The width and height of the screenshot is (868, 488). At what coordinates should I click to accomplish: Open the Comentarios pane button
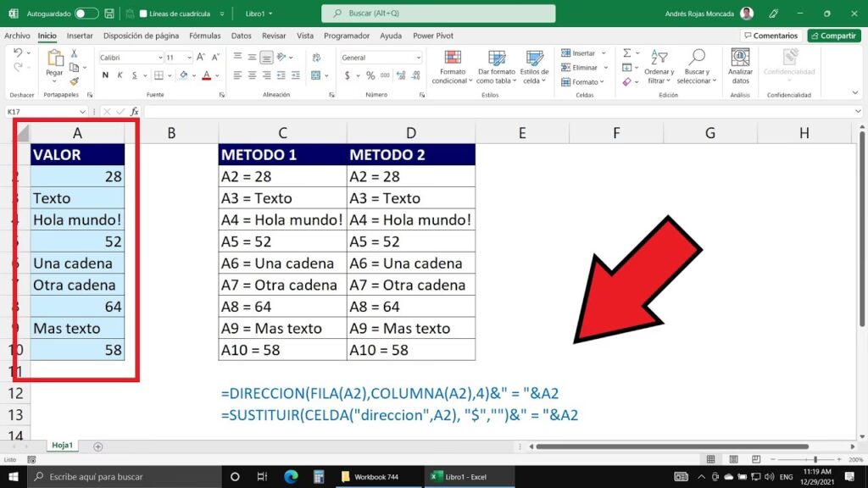coord(771,36)
